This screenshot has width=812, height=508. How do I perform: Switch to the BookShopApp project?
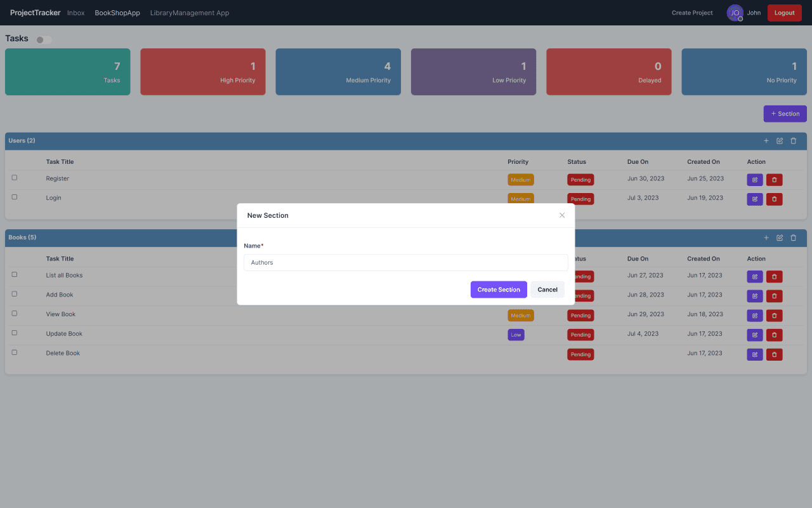[117, 12]
